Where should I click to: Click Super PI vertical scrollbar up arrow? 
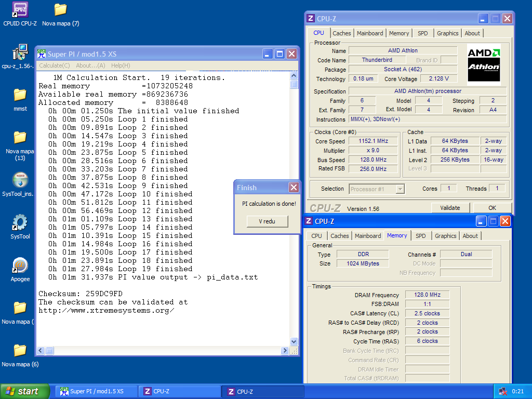(294, 76)
